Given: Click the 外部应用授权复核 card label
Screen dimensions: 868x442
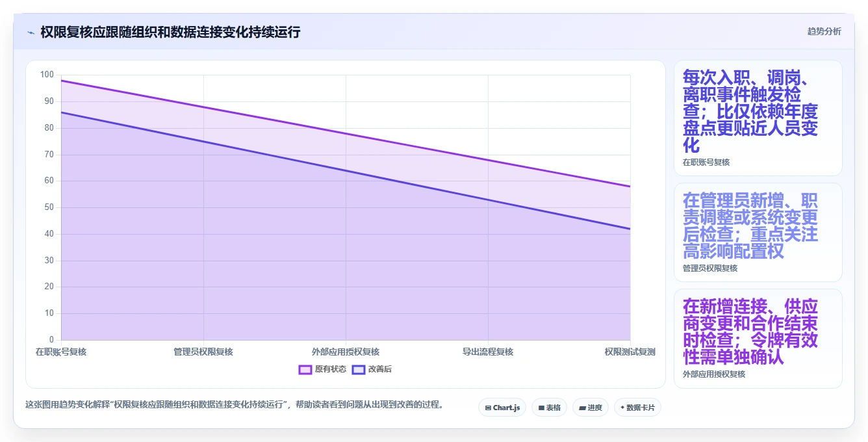Looking at the screenshot, I should [x=714, y=374].
